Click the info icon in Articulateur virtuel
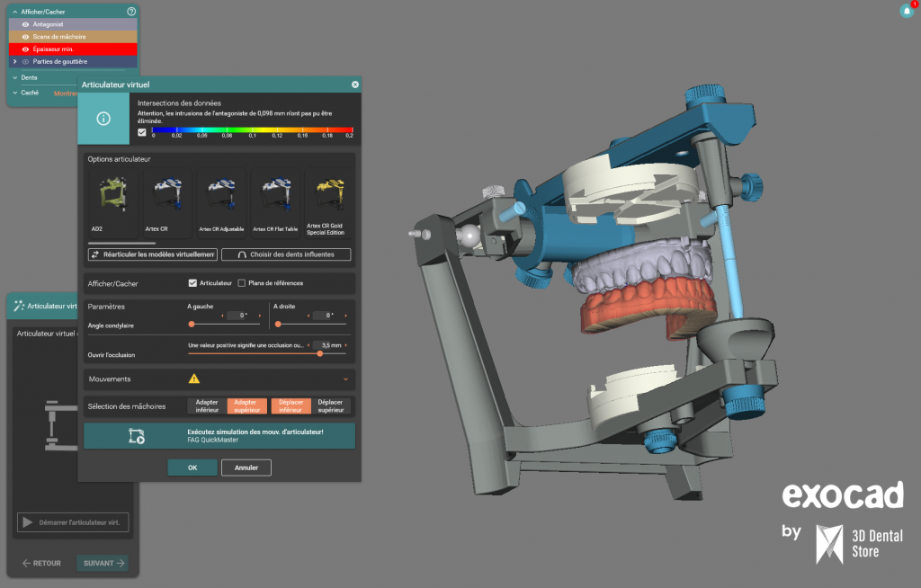Screen dimensions: 921x588 click(x=103, y=120)
